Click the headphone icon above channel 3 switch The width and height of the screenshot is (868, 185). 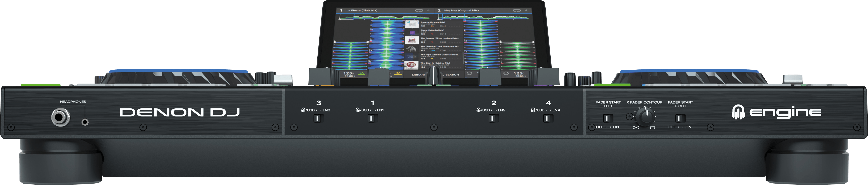pos(303,110)
